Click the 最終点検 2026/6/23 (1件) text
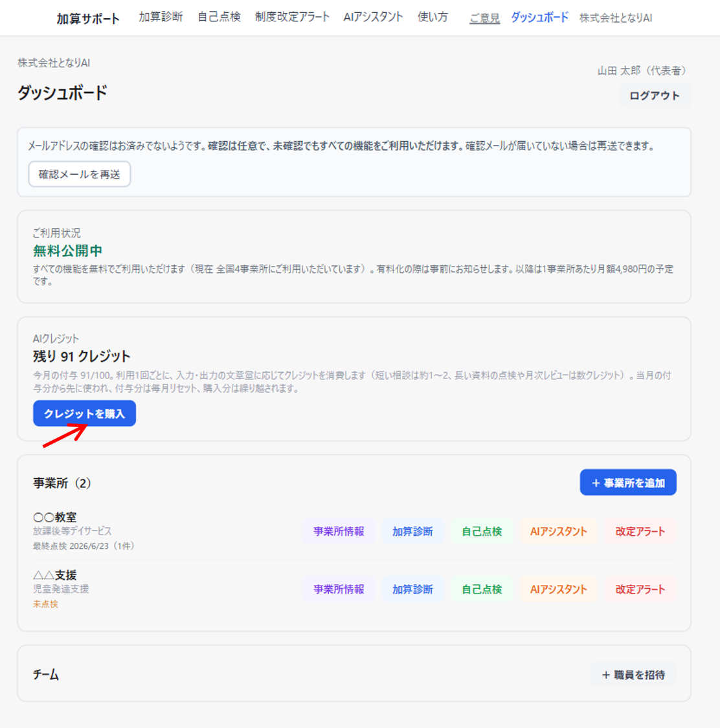This screenshot has width=720, height=728. (x=84, y=546)
